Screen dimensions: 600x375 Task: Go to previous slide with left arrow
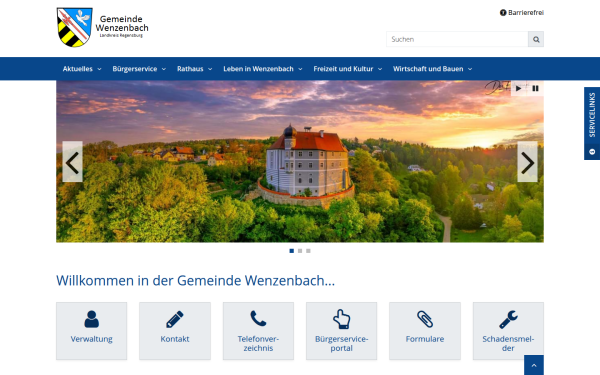point(72,162)
